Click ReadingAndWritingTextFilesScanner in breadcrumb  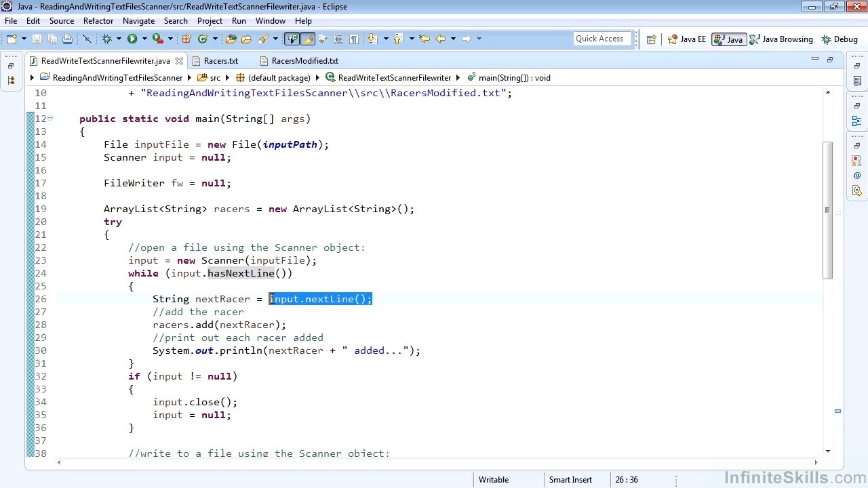pos(117,78)
